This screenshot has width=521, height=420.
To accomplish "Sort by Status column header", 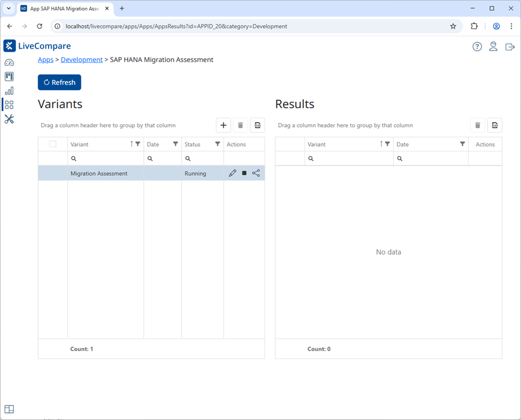I will (192, 144).
